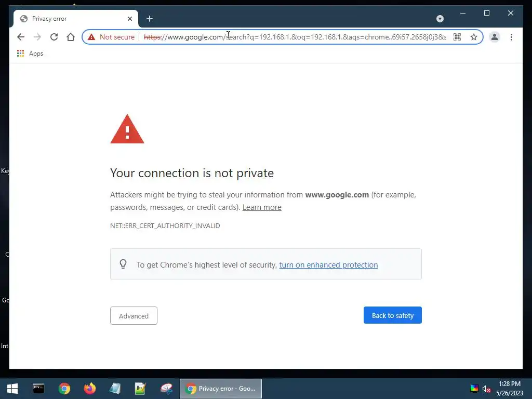Go back to the previous page

pyautogui.click(x=21, y=37)
